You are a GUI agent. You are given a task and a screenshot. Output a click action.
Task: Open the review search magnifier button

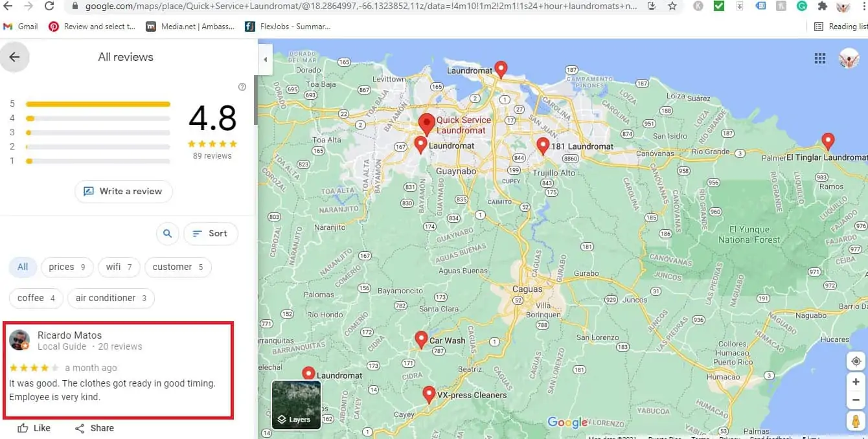point(167,234)
